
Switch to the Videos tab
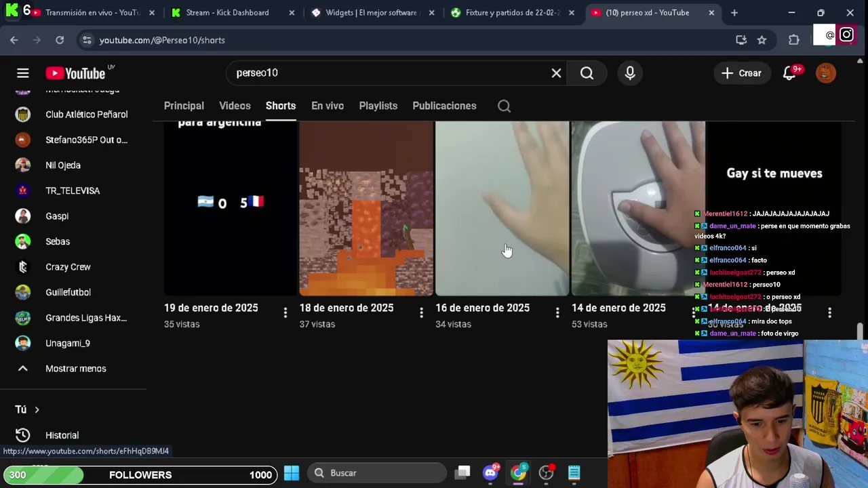235,106
